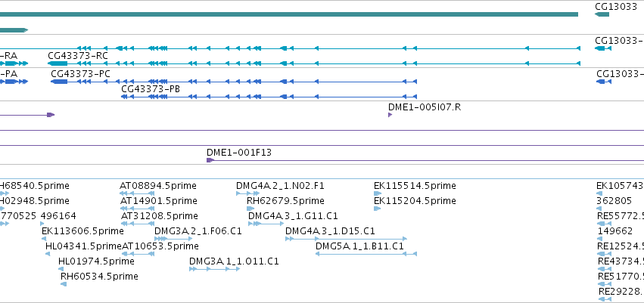Select the EK115204.5prime label
The height and width of the screenshot is (303, 644).
(415, 201)
